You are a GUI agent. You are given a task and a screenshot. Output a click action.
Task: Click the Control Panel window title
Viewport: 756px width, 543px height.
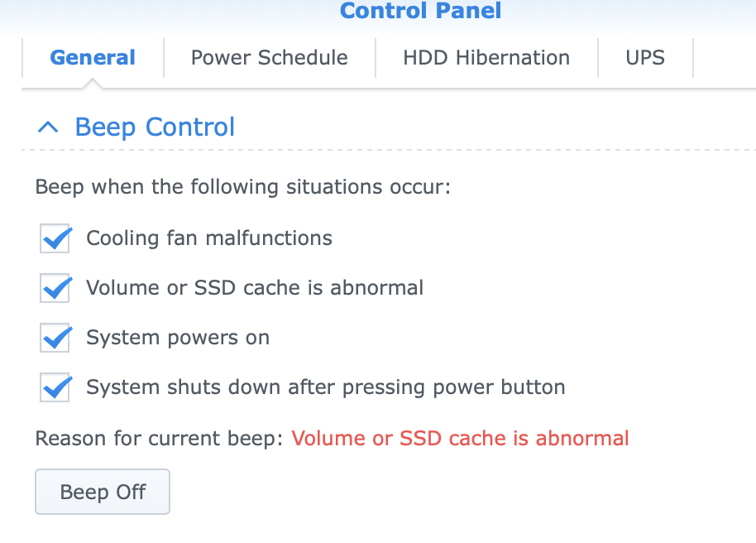[420, 11]
